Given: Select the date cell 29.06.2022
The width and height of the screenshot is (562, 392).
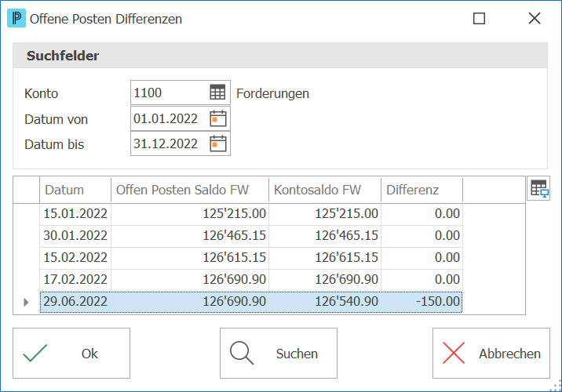Looking at the screenshot, I should [75, 301].
